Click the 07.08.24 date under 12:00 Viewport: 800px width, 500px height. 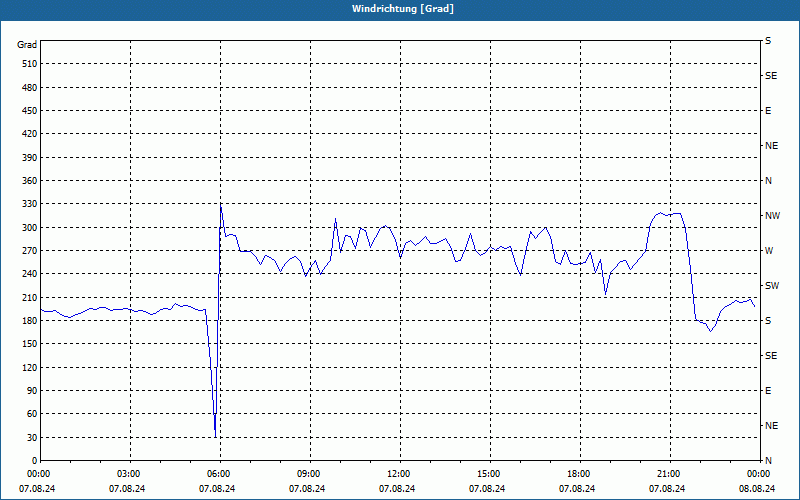397,489
